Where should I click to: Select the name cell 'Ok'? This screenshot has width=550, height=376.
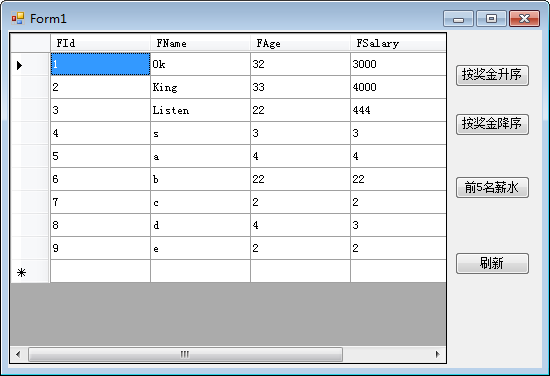tap(201, 64)
